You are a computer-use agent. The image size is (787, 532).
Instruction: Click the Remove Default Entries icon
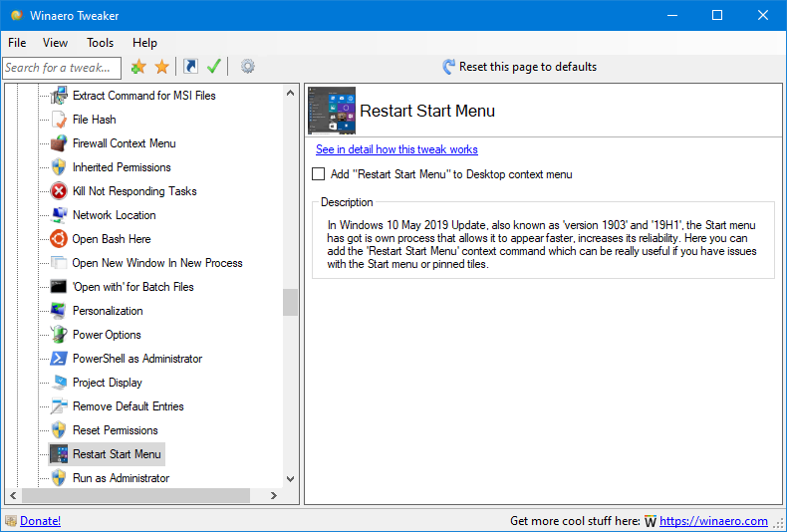click(59, 406)
